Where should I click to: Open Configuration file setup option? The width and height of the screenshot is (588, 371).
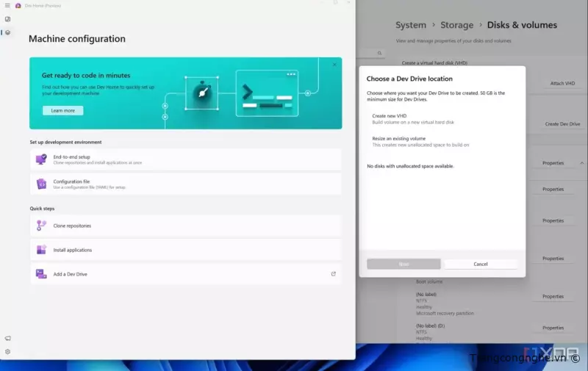pyautogui.click(x=184, y=184)
